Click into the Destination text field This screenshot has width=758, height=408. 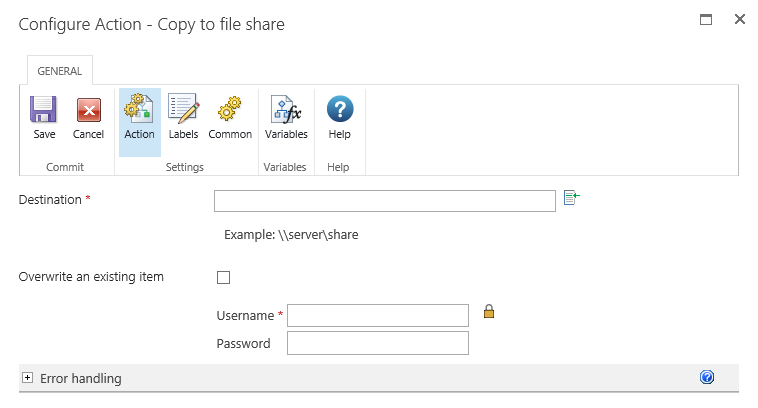(x=384, y=201)
